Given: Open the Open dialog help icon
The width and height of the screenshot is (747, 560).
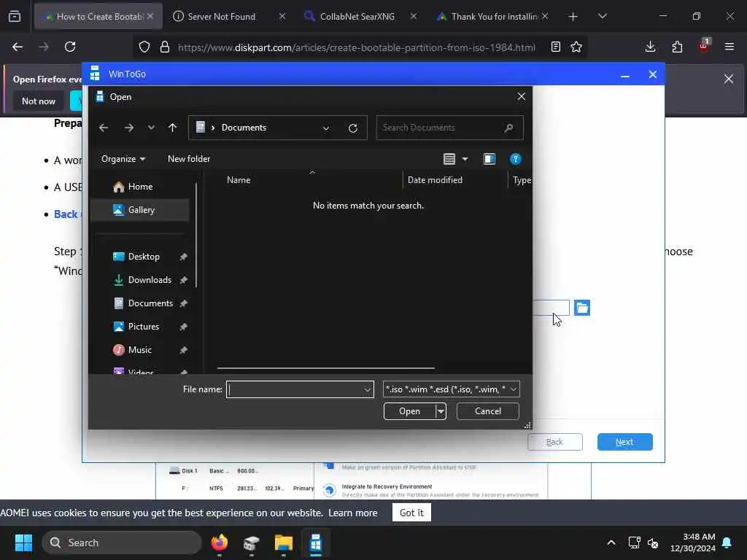Looking at the screenshot, I should coord(516,159).
